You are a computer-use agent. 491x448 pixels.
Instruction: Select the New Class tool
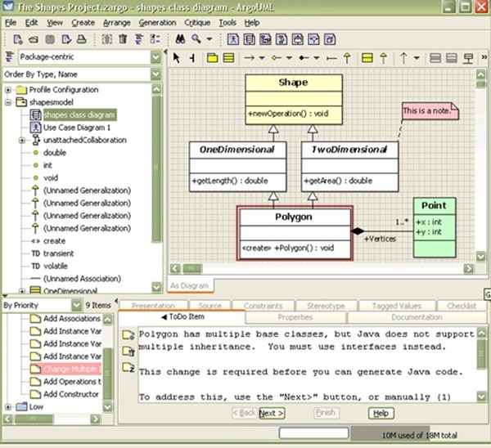pos(228,58)
